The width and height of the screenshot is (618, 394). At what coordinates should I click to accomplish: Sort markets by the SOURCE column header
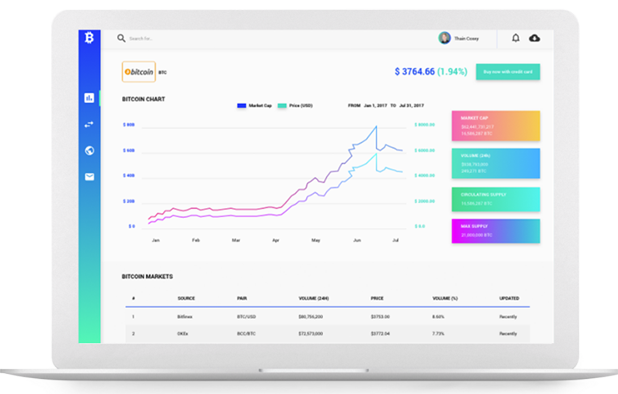coord(186,298)
